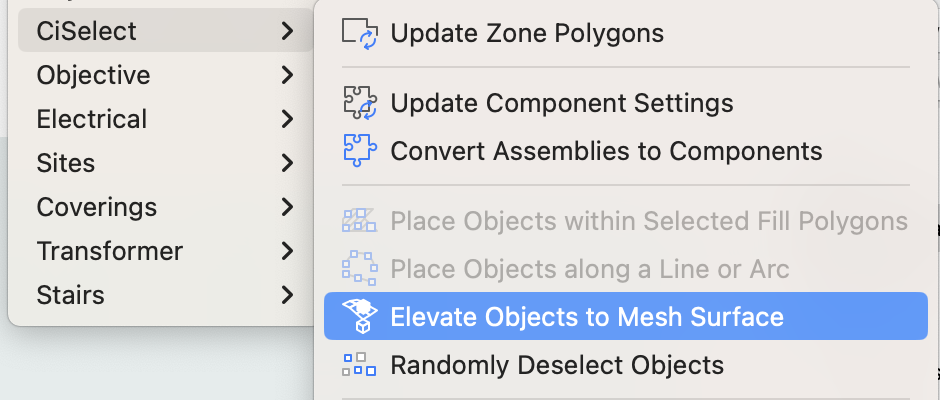Expand the Sites submenu arrow

[288, 163]
